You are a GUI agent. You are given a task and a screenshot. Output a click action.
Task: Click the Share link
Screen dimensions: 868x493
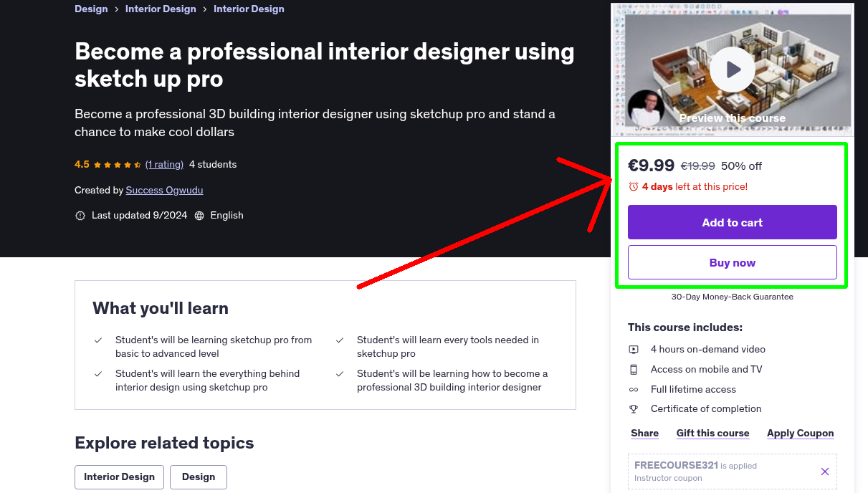pos(644,434)
